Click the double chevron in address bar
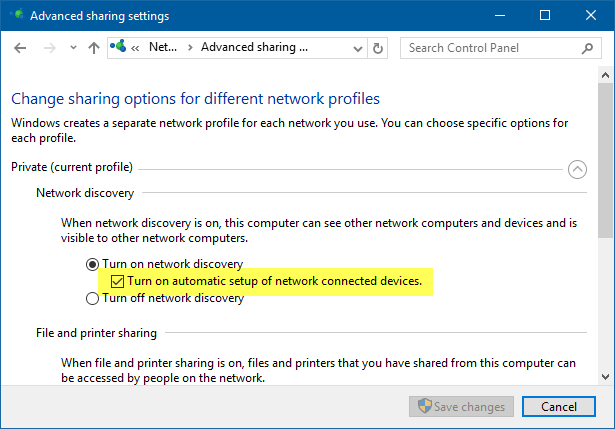 (135, 48)
